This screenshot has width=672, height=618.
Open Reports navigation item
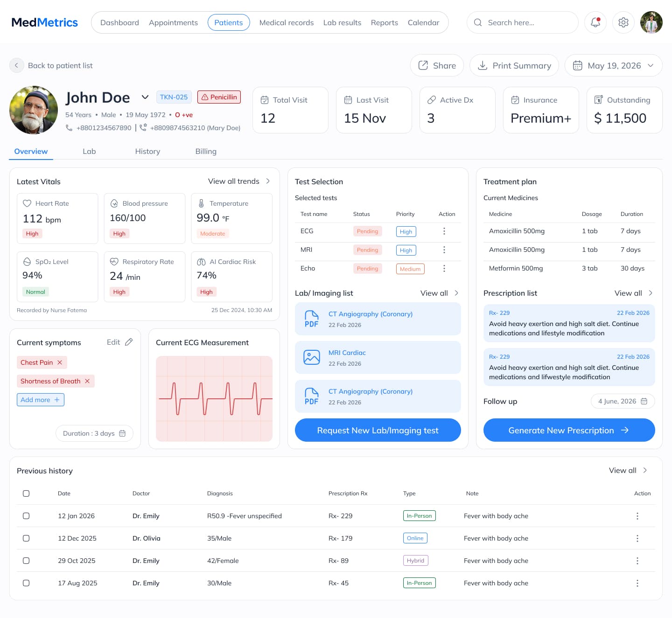point(385,22)
